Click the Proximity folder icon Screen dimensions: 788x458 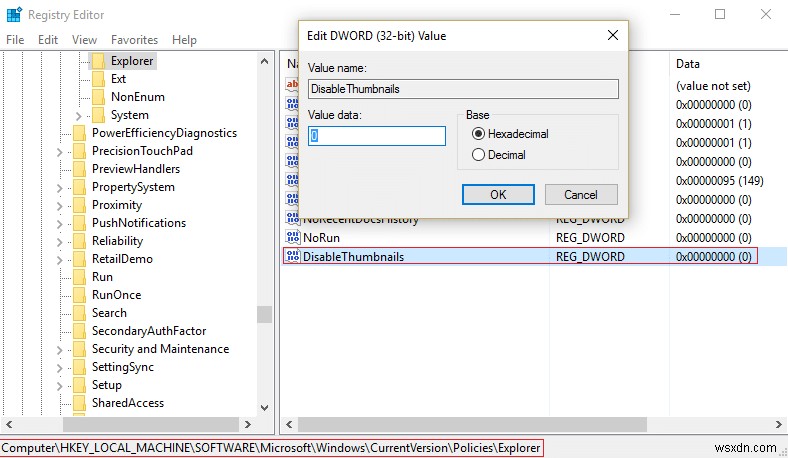[79, 206]
